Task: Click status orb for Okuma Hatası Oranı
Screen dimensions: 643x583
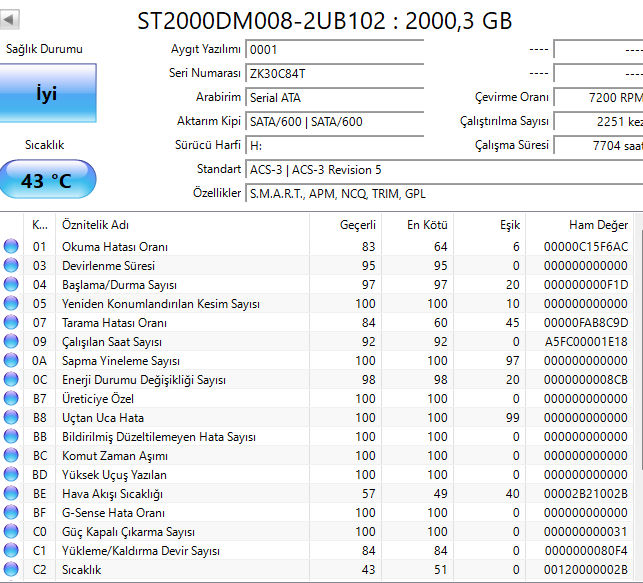Action: (x=11, y=246)
